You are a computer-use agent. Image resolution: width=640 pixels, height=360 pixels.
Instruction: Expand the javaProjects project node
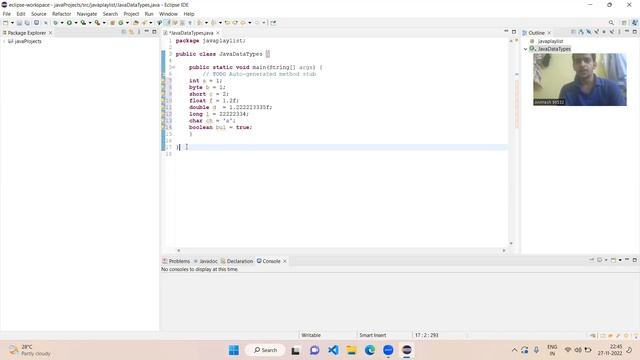click(4, 41)
